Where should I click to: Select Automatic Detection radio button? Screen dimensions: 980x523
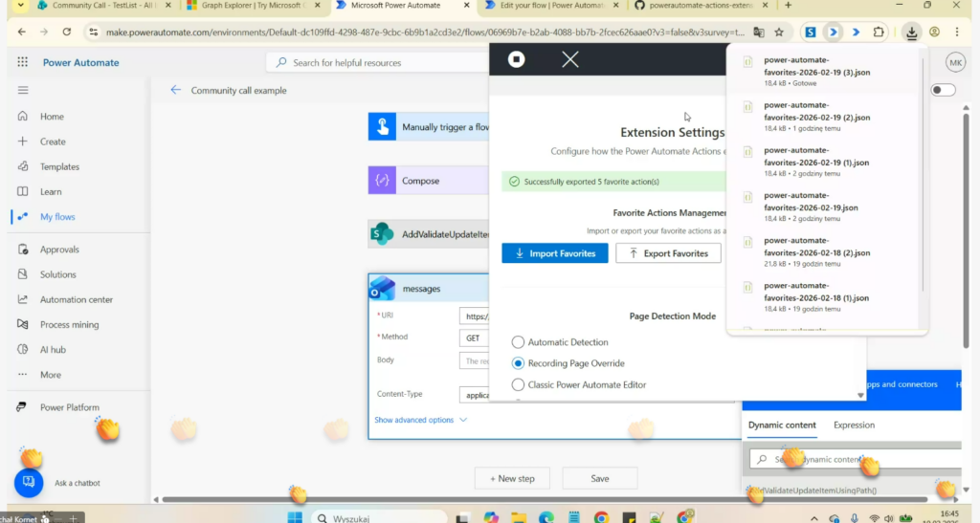coord(519,342)
